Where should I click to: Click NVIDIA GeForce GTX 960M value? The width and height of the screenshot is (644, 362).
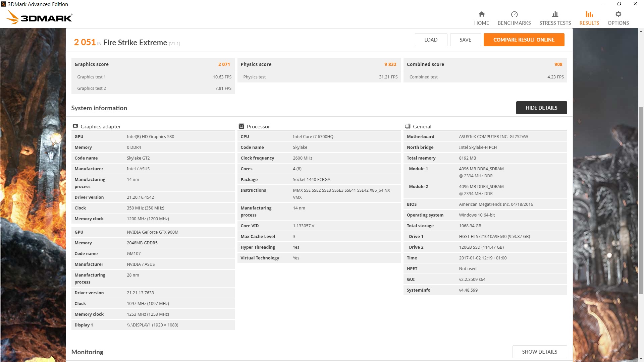[x=152, y=232]
